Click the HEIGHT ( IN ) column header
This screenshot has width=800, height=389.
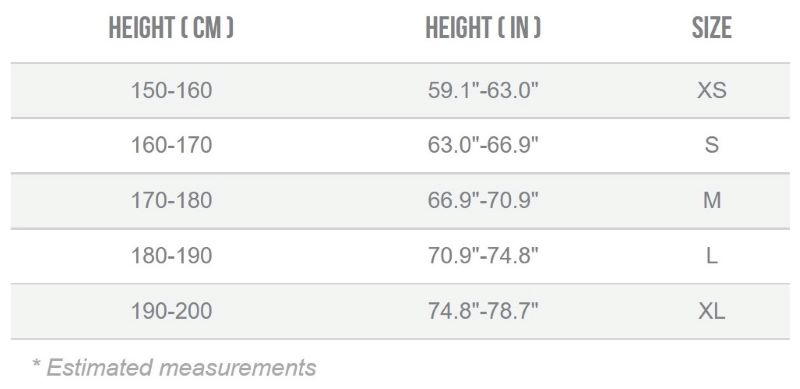click(483, 28)
